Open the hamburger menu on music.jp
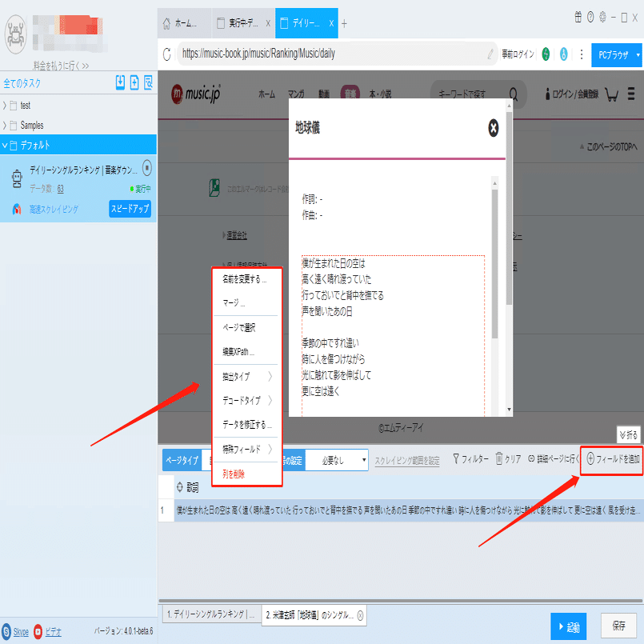This screenshot has width=644, height=644. tap(631, 94)
